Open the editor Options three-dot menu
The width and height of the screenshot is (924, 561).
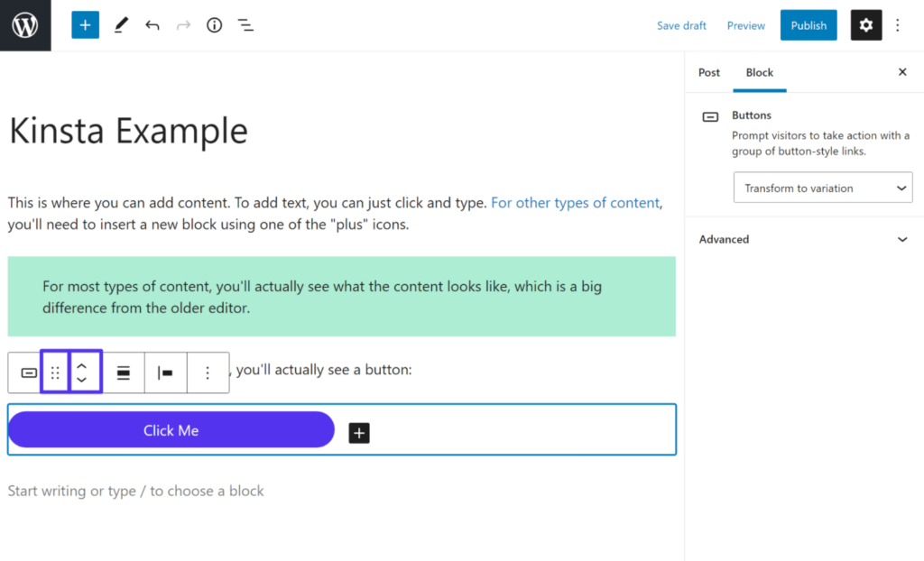pyautogui.click(x=898, y=24)
